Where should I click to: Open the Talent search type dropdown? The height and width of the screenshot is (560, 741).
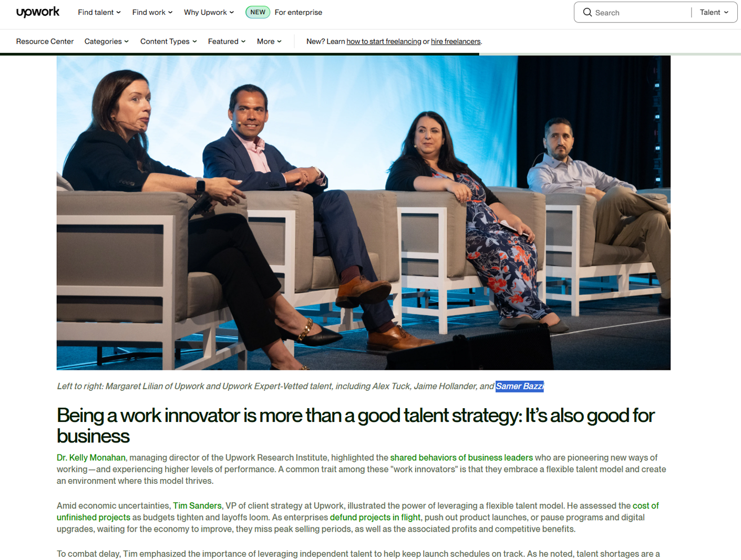[714, 12]
